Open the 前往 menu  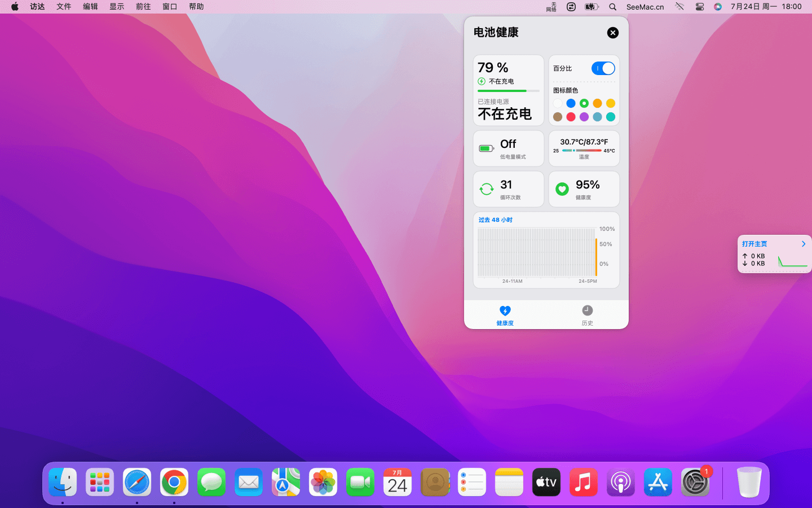(143, 7)
